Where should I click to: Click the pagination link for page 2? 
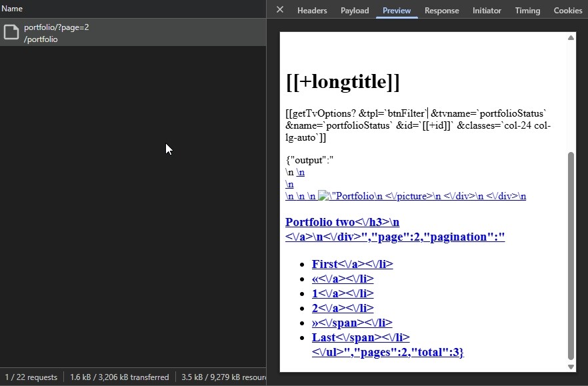[x=315, y=309]
